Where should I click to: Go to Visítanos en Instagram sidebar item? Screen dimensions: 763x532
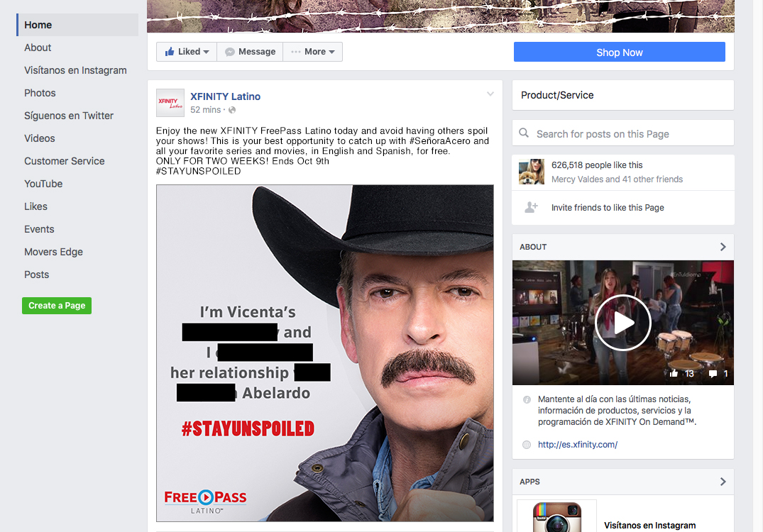pyautogui.click(x=75, y=70)
